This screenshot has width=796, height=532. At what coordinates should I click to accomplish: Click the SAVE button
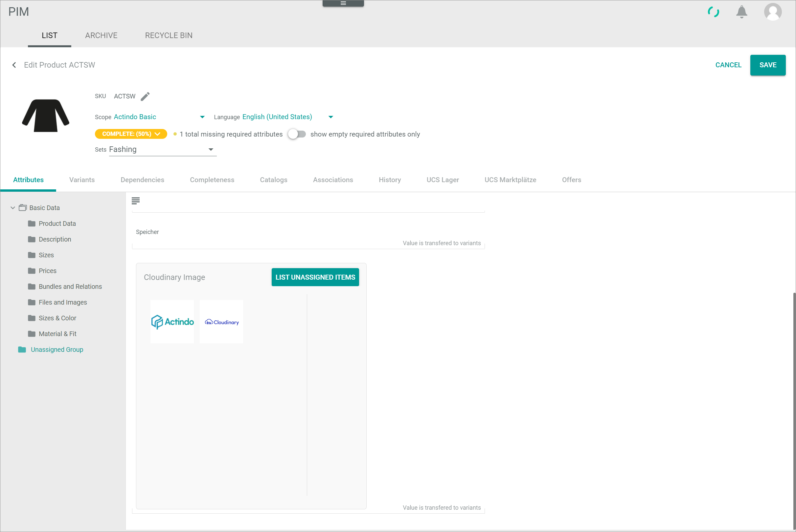point(767,65)
